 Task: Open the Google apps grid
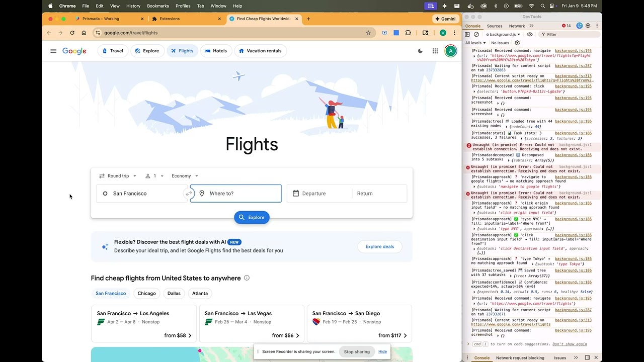pyautogui.click(x=435, y=51)
